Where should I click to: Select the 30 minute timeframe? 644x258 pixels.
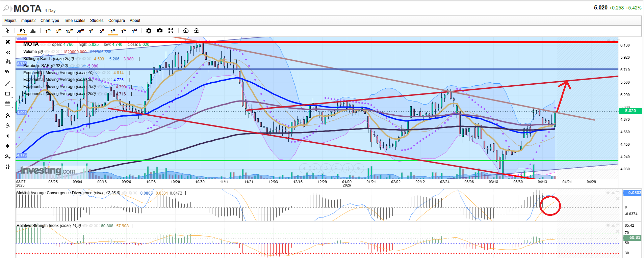pos(80,31)
